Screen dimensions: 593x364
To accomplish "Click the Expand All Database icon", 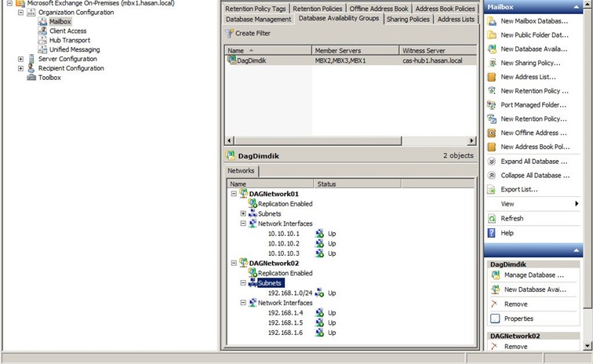I will coord(492,161).
